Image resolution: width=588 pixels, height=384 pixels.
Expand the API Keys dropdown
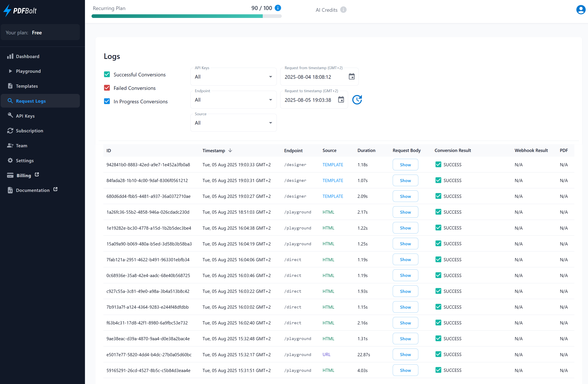233,77
